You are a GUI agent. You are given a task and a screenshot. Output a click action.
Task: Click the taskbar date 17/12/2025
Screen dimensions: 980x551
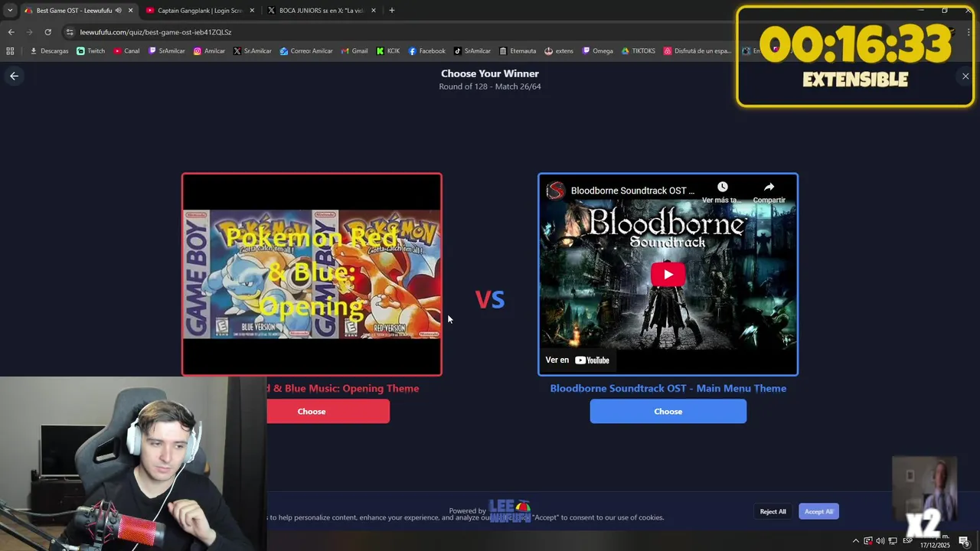pos(934,545)
